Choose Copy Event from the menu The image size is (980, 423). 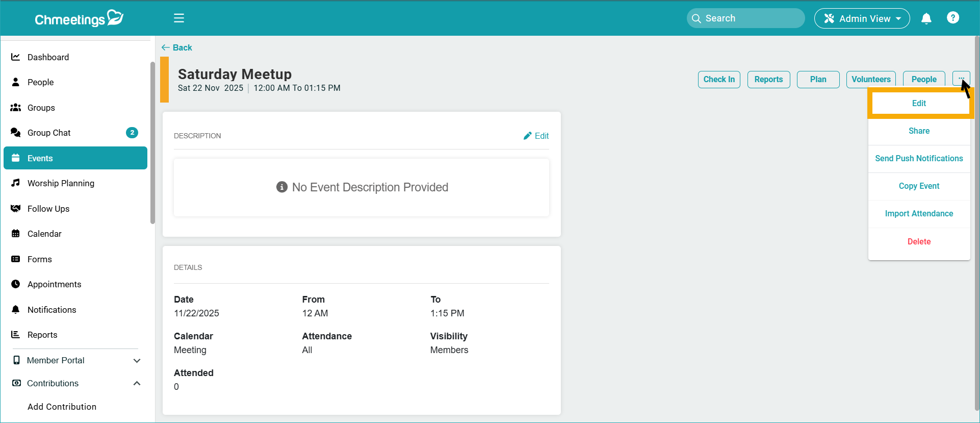coord(919,186)
